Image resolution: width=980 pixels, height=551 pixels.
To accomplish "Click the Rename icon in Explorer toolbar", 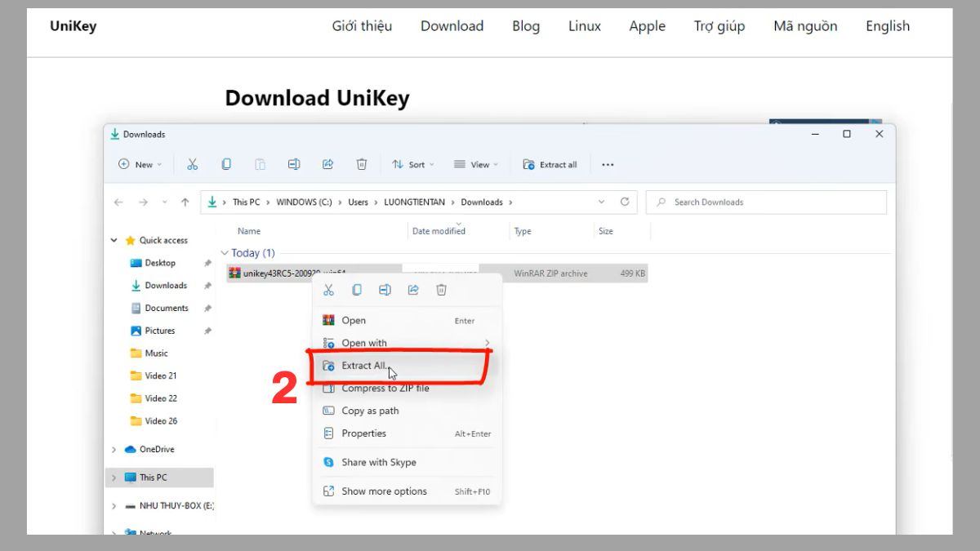I will tap(294, 164).
